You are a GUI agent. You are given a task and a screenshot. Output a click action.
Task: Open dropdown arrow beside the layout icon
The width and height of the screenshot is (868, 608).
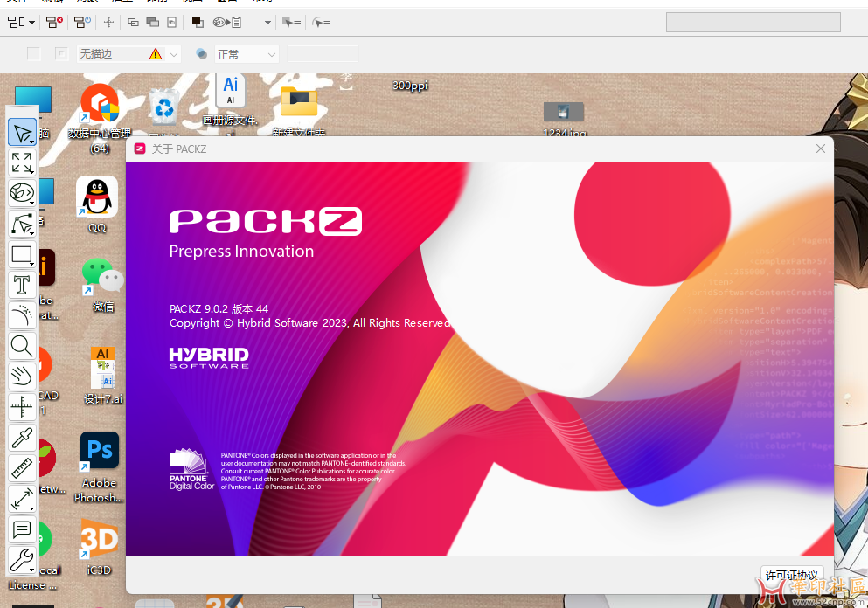(31, 23)
